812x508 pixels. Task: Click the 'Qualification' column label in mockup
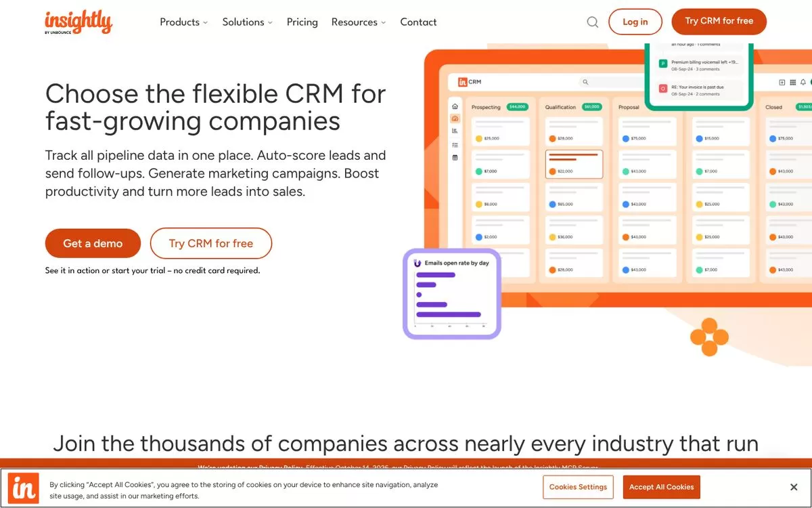[560, 107]
